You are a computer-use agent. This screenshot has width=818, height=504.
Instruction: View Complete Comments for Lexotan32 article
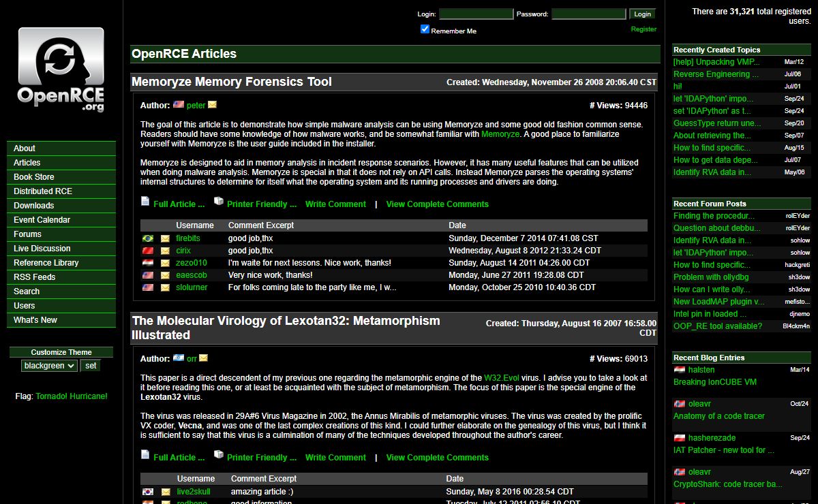(438, 458)
